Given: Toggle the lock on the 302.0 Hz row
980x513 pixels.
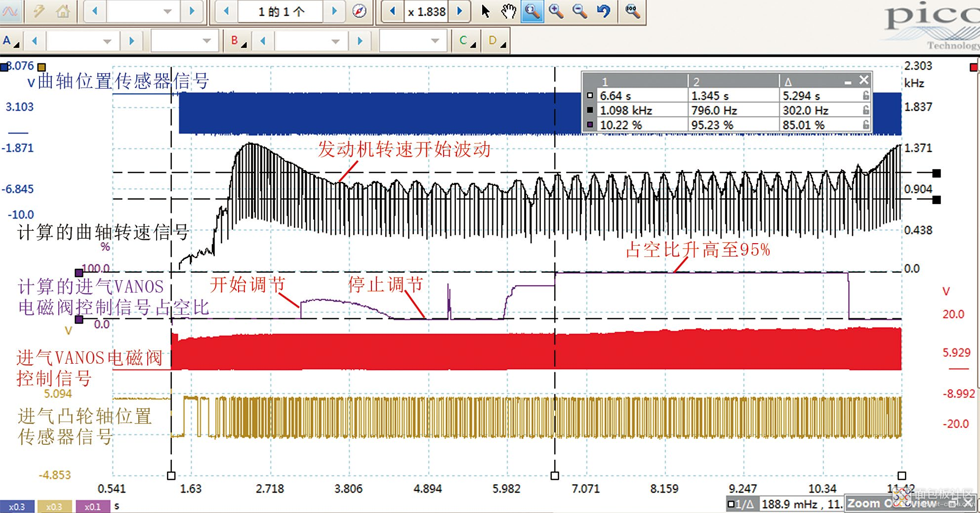Looking at the screenshot, I should coord(865,110).
